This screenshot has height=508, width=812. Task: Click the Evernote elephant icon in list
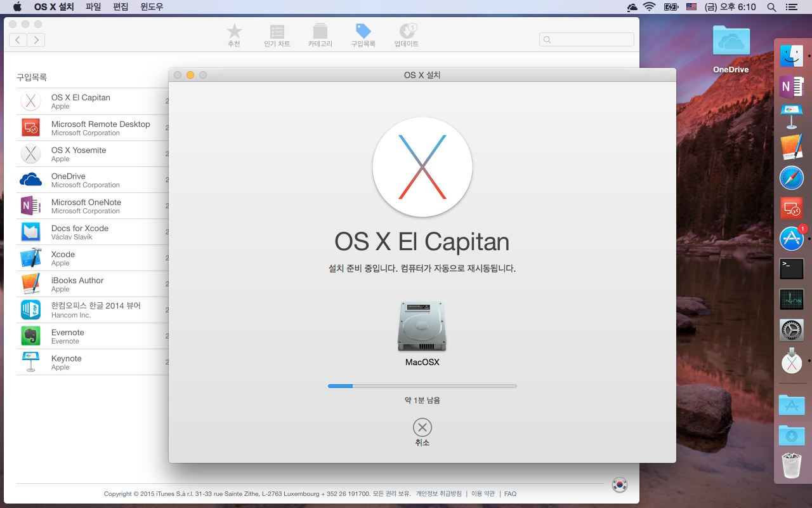tap(30, 336)
